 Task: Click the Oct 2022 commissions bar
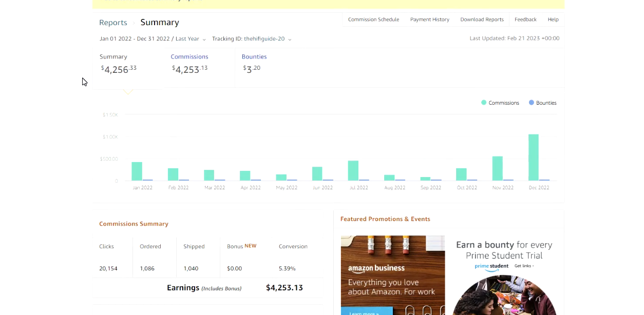click(x=461, y=174)
